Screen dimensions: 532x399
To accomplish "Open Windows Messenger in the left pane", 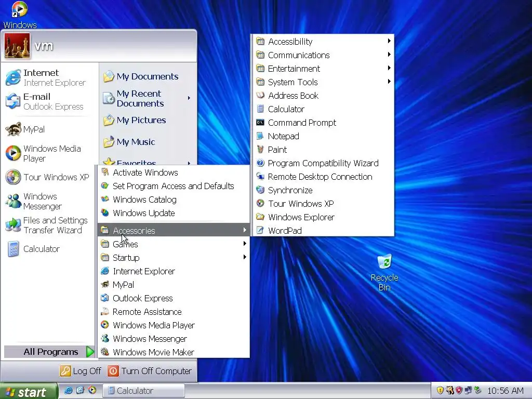I will (x=49, y=201).
